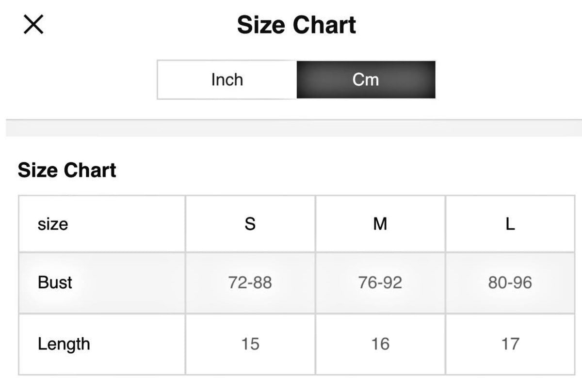The height and width of the screenshot is (392, 582).
Task: Click empty area right of the Cm button
Action: pyautogui.click(x=504, y=80)
